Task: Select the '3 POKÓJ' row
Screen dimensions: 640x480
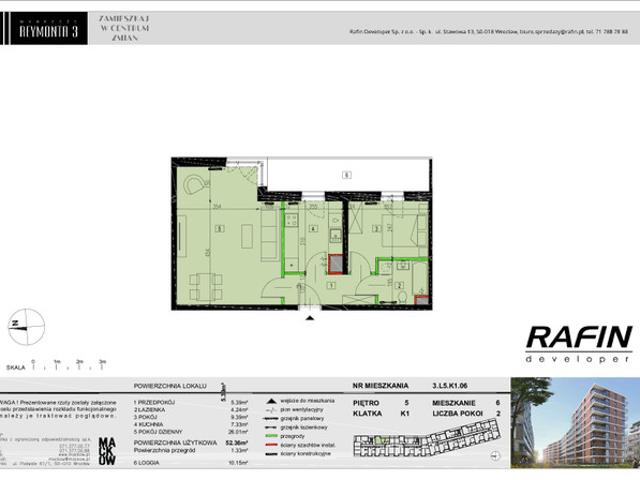Action: pos(191,417)
